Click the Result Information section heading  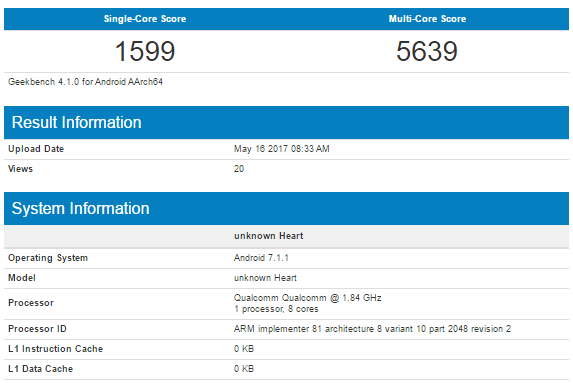76,122
